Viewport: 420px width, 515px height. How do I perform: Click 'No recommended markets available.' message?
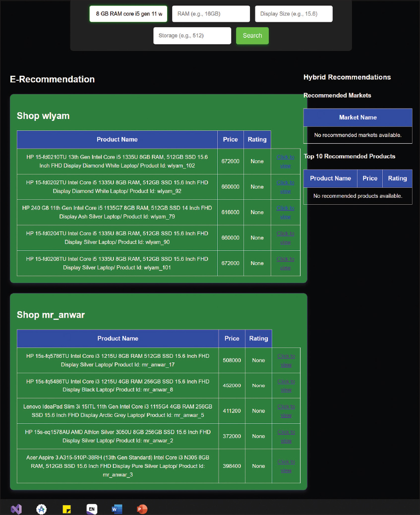[x=358, y=135]
